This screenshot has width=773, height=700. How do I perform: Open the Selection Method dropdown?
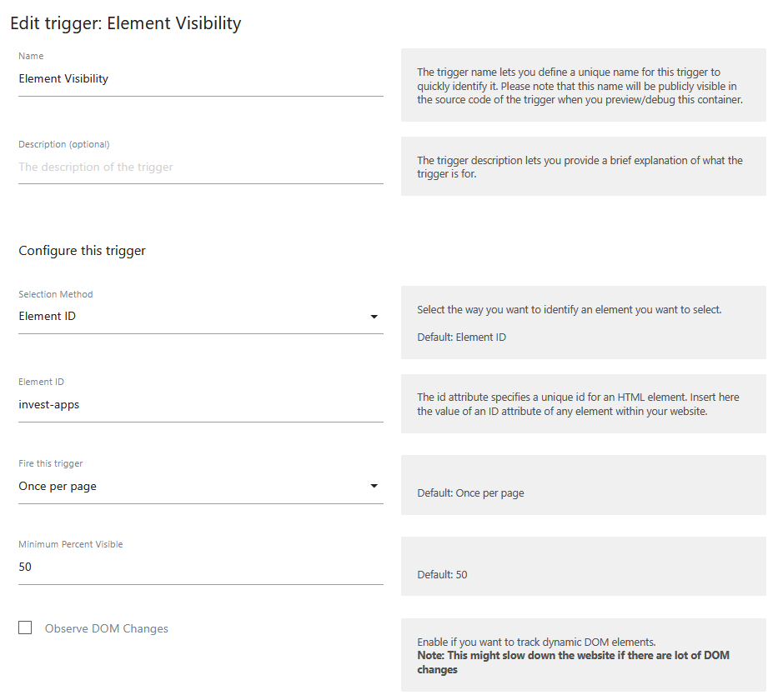tap(200, 316)
